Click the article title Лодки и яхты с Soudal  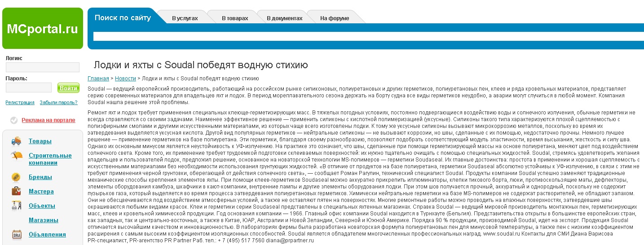[x=201, y=65]
